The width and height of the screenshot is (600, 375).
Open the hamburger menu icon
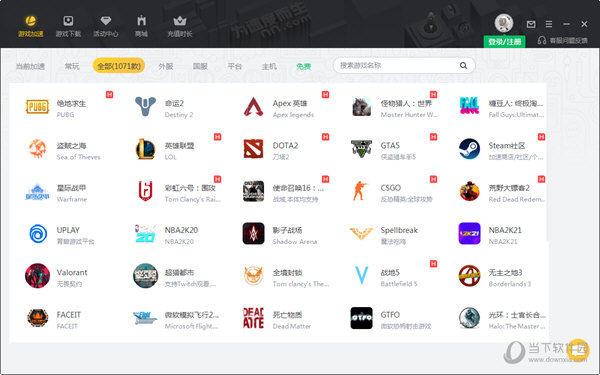(549, 24)
